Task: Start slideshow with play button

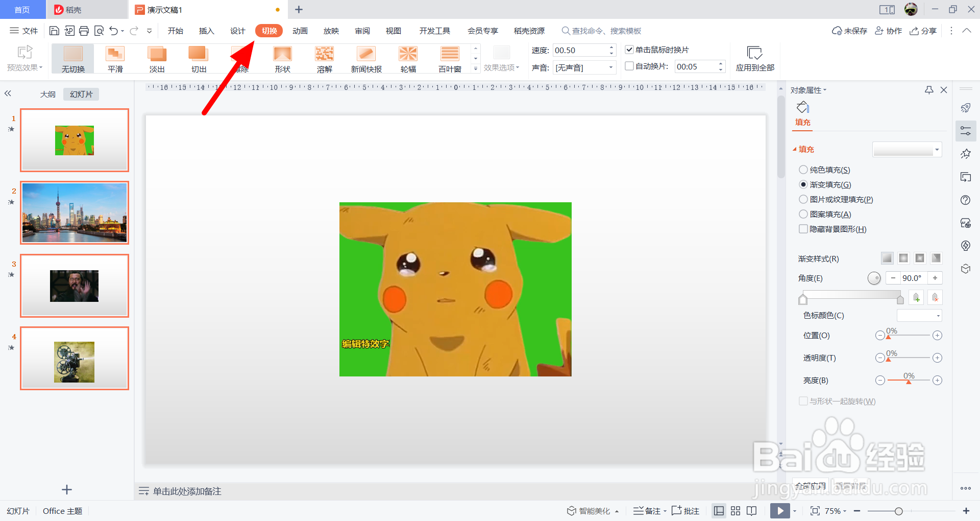Action: point(780,511)
